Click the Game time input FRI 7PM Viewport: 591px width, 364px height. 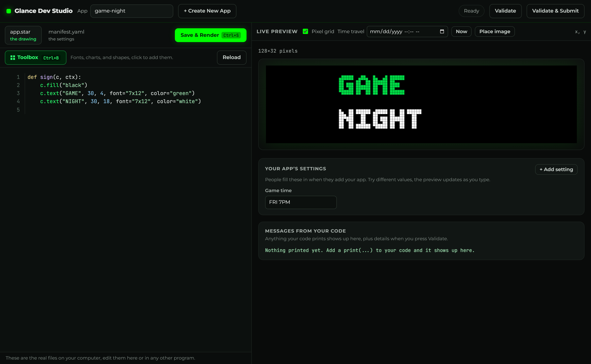coord(301,202)
